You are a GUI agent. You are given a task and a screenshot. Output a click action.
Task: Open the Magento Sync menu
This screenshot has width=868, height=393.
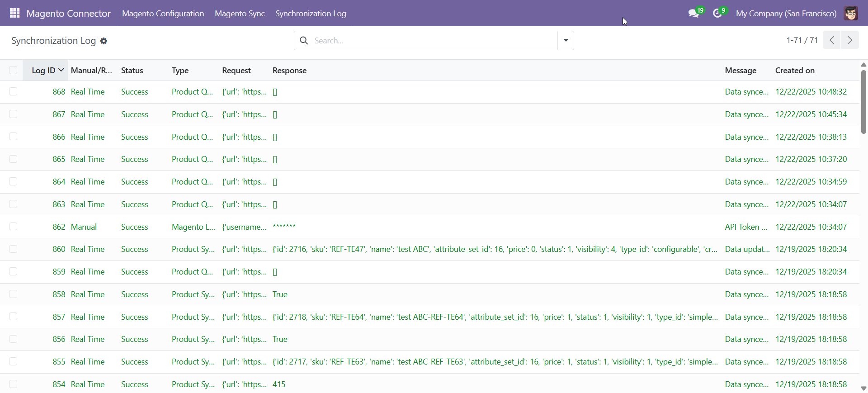240,14
